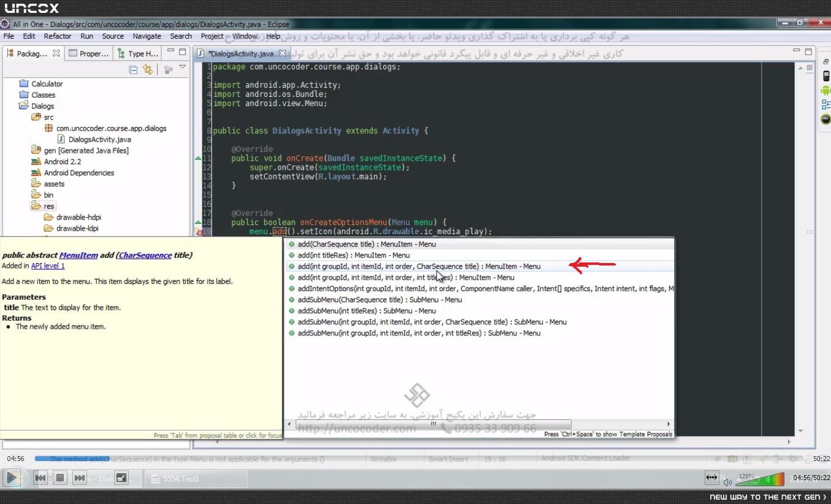Viewport: 831px width, 504px height.
Task: Toggle Link with Editor arrows icon
Action: tap(148, 69)
